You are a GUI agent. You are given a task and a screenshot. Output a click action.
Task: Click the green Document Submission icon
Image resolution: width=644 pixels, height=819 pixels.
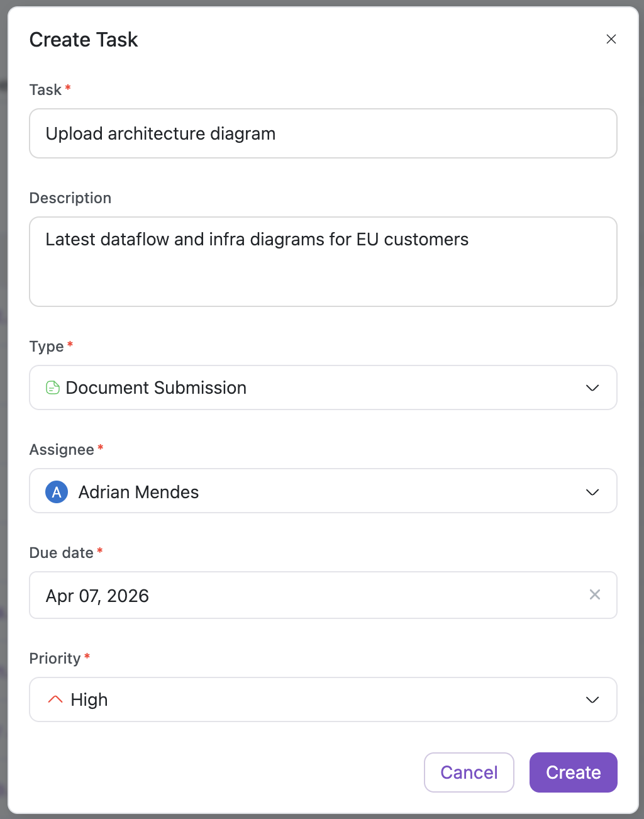53,387
